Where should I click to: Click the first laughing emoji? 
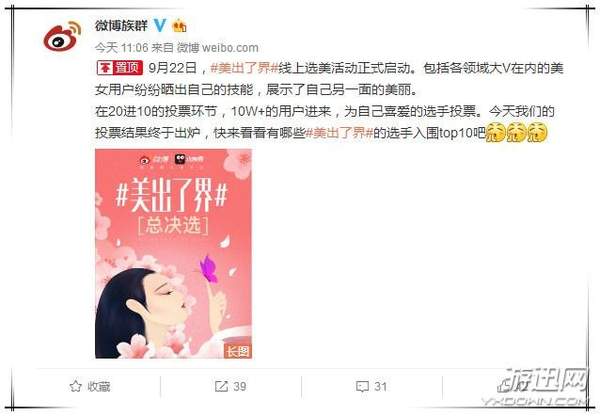[x=496, y=132]
